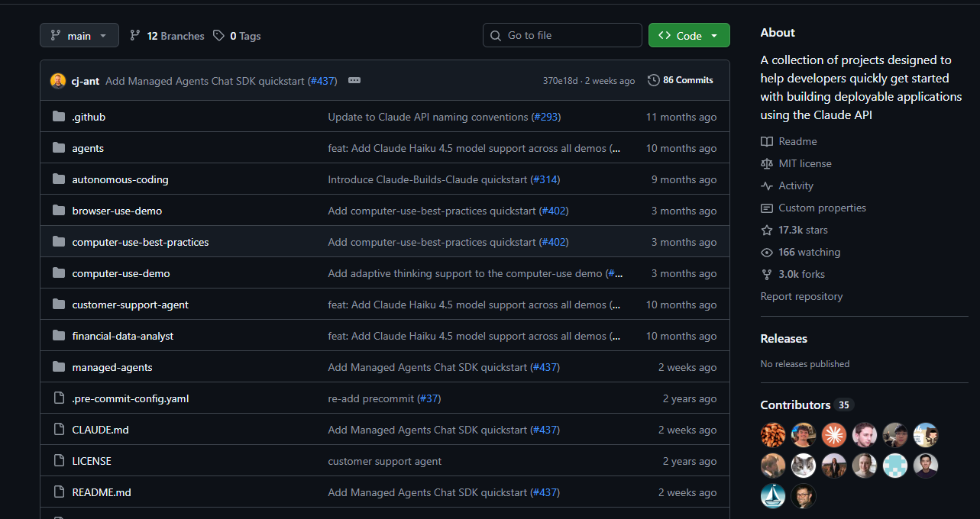Open #402 link in browser-use-demo row
This screenshot has width=980, height=519.
click(554, 211)
